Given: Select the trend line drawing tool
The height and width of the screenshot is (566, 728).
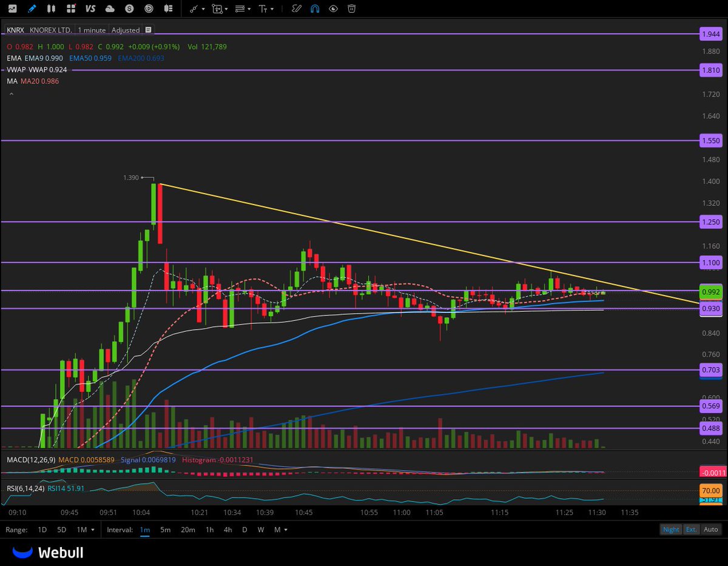Looking at the screenshot, I should coord(194,8).
